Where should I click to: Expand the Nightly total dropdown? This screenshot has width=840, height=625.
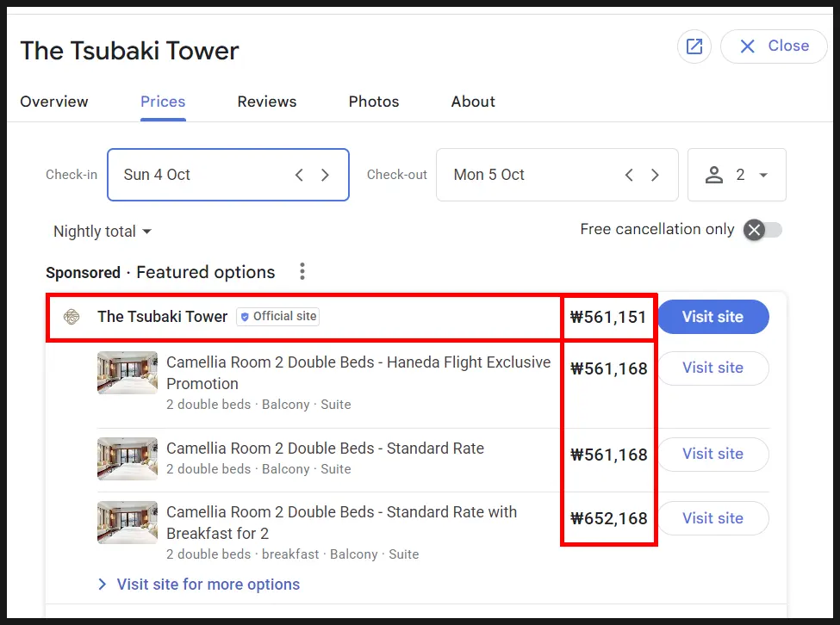click(103, 232)
